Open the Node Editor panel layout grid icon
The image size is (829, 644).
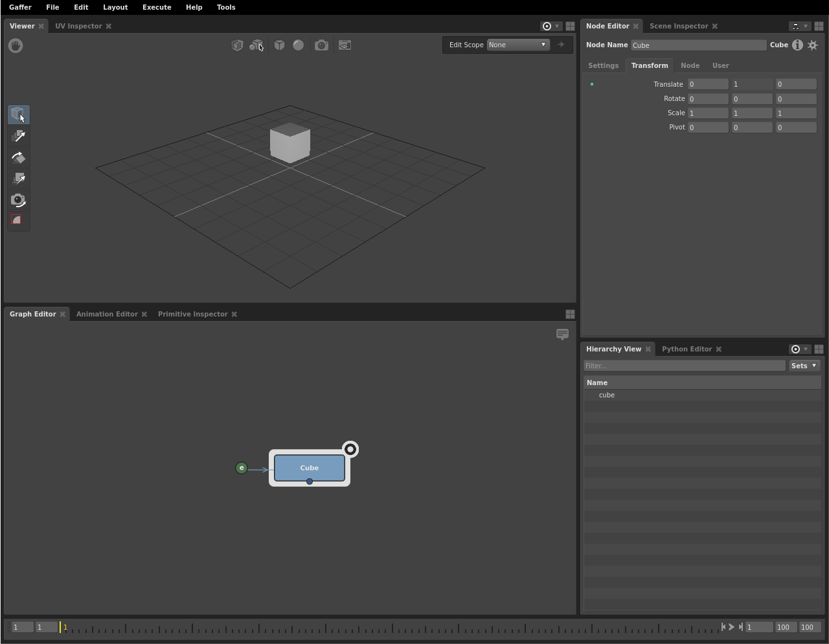click(x=819, y=26)
